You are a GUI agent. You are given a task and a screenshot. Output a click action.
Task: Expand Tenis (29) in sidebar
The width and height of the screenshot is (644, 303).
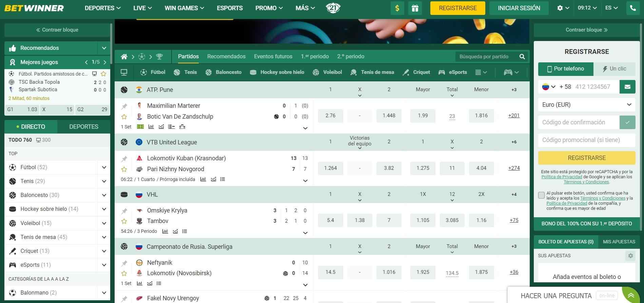pos(104,181)
